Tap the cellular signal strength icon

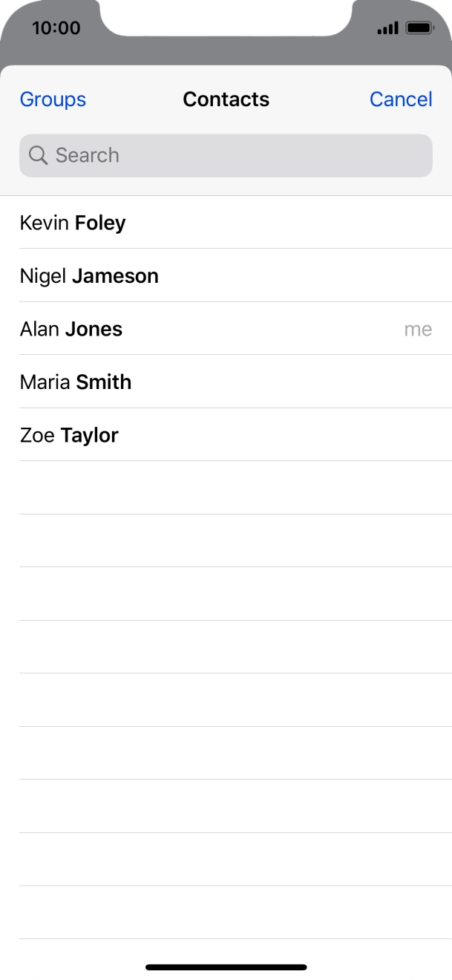coord(387,28)
